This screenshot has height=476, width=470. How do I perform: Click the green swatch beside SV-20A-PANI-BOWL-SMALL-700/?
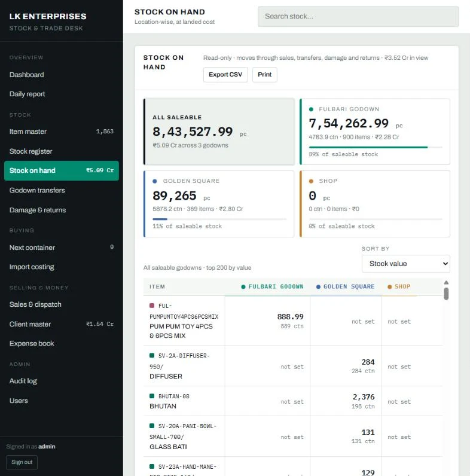[152, 426]
